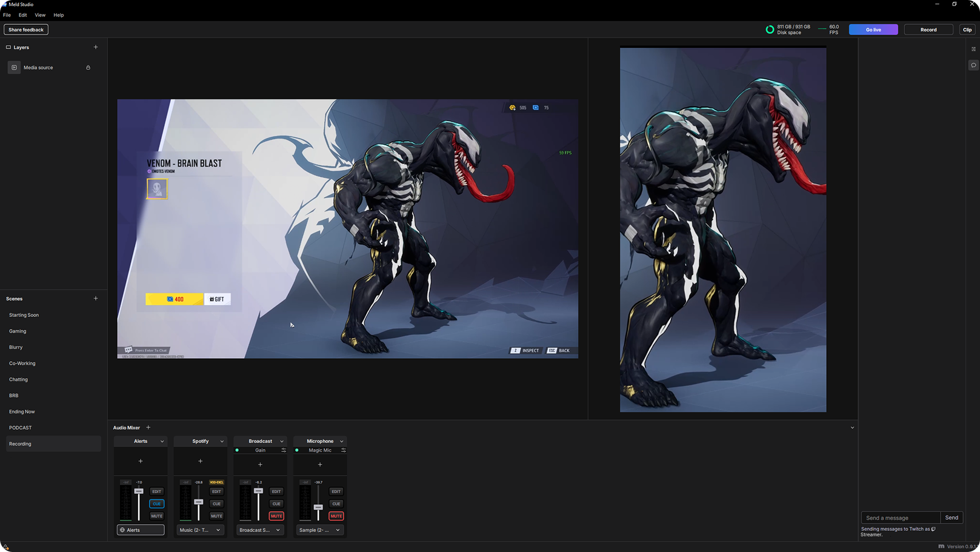
Task: Click the Media source layer type icon
Action: tap(15, 68)
